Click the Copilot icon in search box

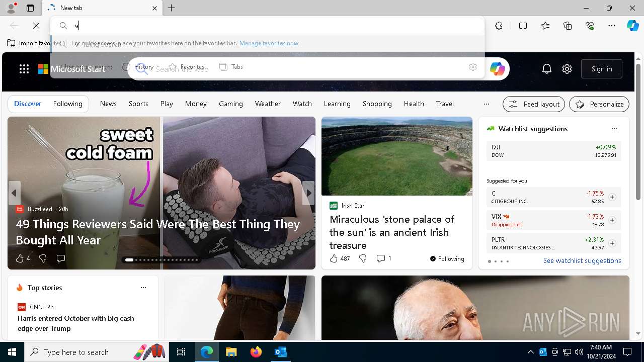[x=497, y=69]
